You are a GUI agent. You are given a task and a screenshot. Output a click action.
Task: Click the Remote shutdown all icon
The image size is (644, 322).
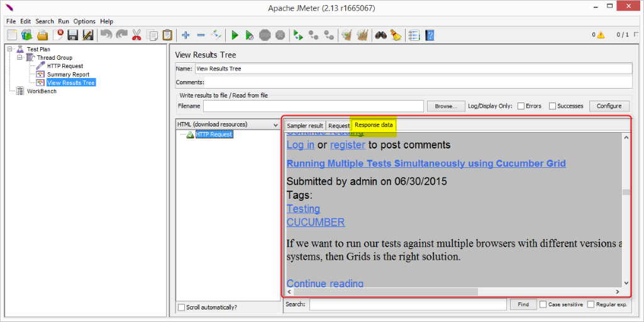pos(329,35)
